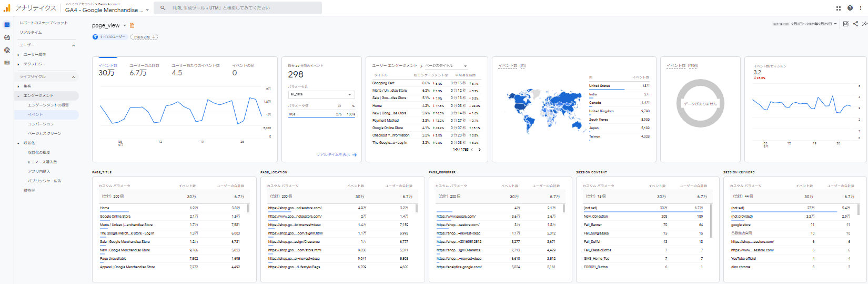Click the share report icon

pyautogui.click(x=855, y=24)
